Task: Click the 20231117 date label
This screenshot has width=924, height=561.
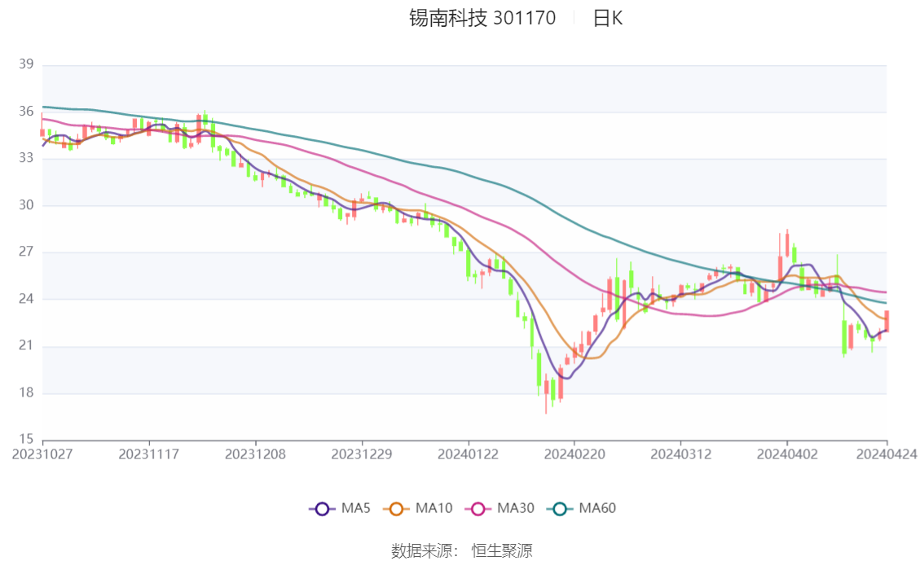Action: point(148,454)
